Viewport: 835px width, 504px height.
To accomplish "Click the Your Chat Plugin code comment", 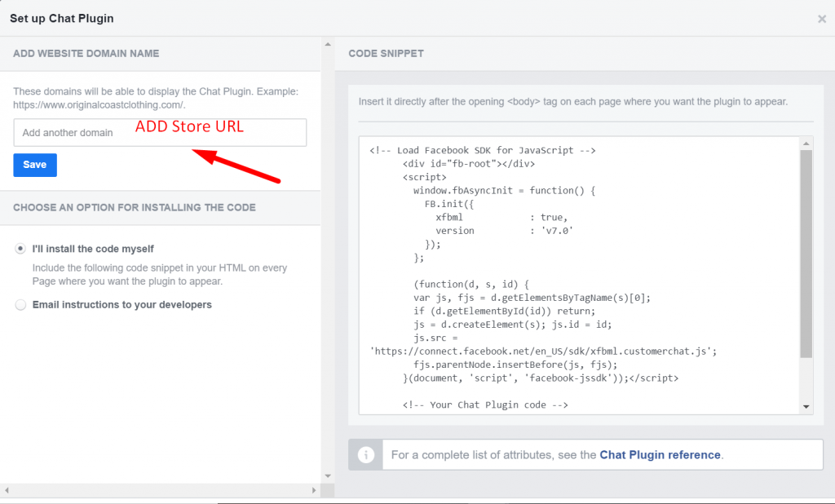I will (x=485, y=405).
